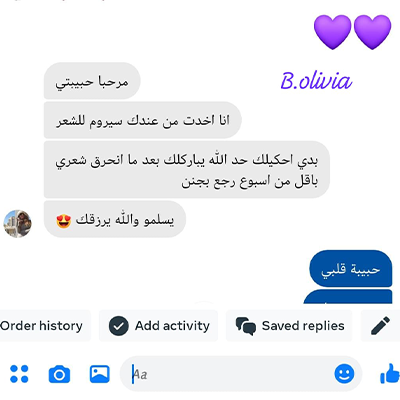Screen dimensions: 400x400
Task: Click the B.olivia purple watermark text
Action: (x=316, y=81)
